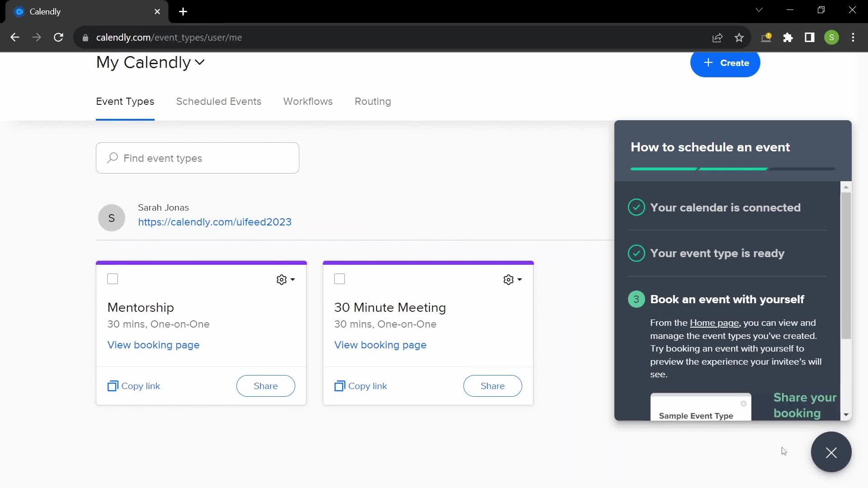Click the Book an event step 3 icon
Viewport: 868px width, 488px height.
coord(636,299)
